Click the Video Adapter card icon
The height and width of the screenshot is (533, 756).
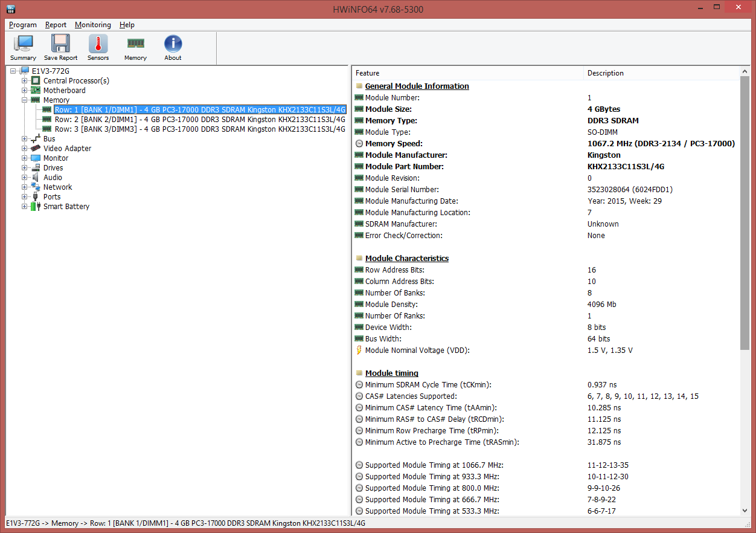36,148
